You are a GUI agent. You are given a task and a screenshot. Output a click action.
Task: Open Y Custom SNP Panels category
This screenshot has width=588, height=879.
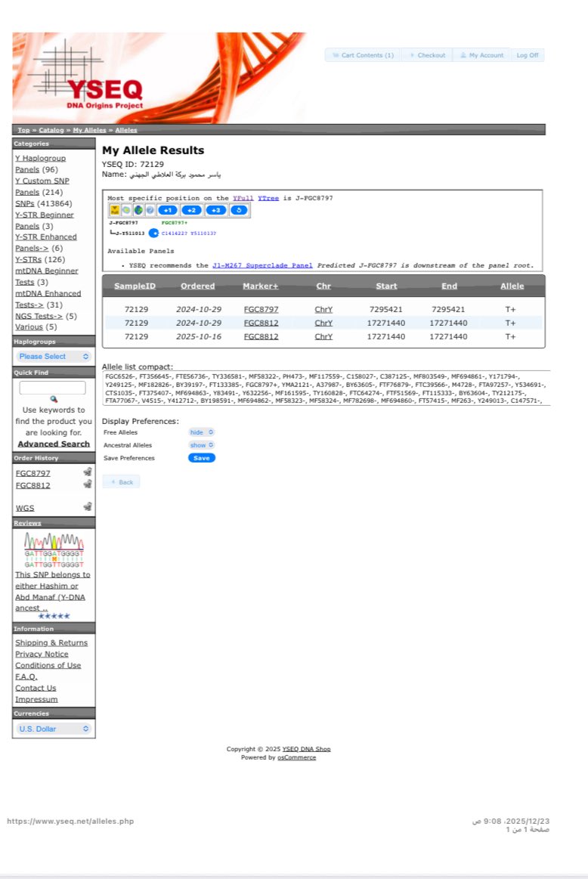[42, 186]
